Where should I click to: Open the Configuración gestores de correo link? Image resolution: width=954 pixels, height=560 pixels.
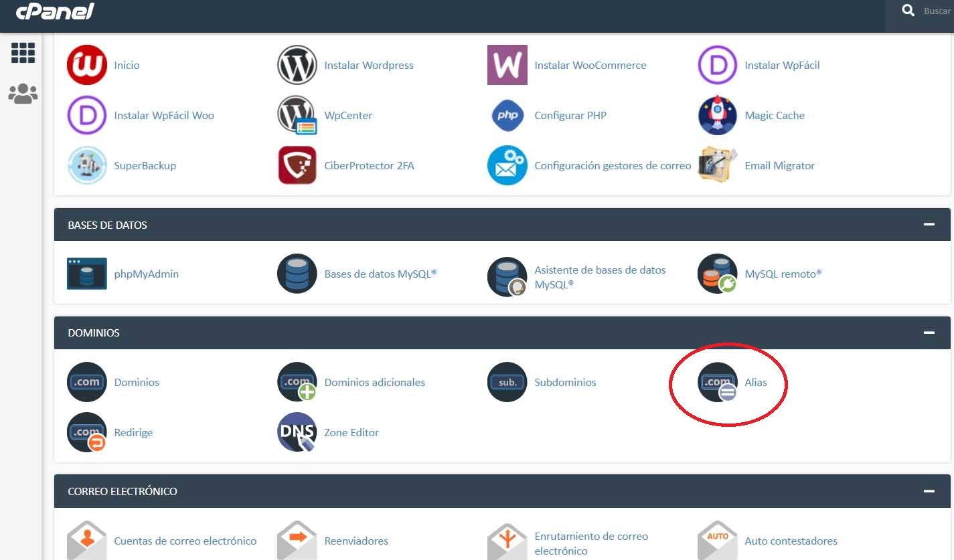[x=613, y=165]
